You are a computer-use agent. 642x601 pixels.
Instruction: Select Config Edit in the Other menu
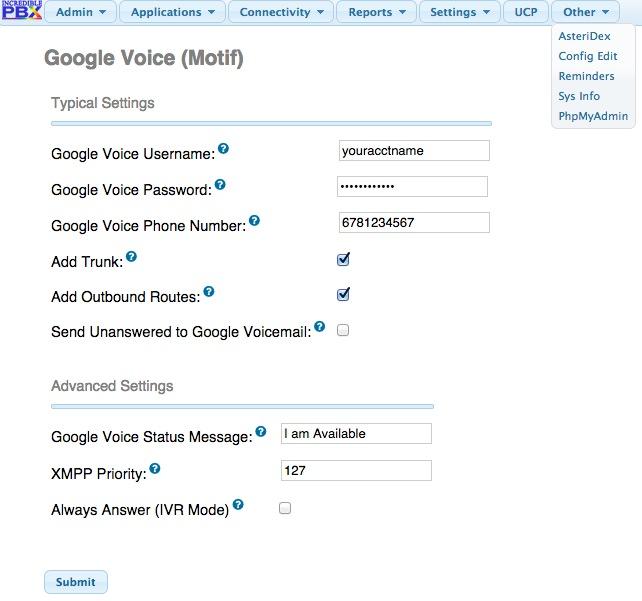tap(588, 56)
